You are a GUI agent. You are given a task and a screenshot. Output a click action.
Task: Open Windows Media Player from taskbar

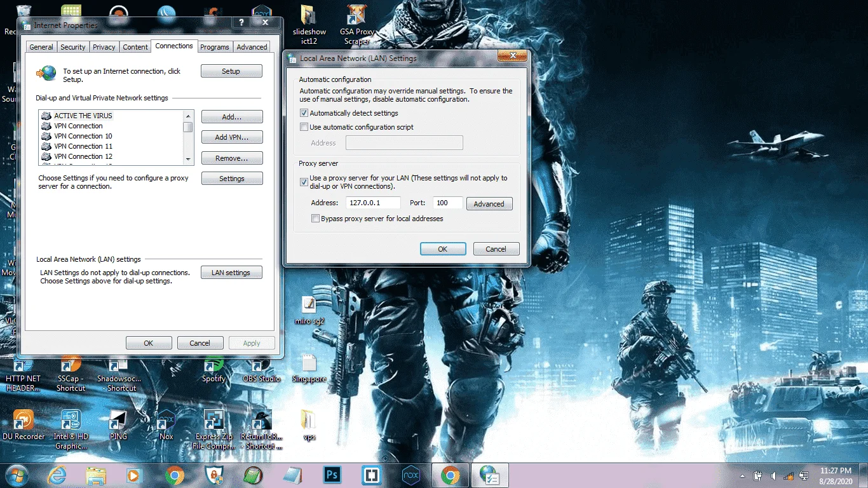coord(135,475)
